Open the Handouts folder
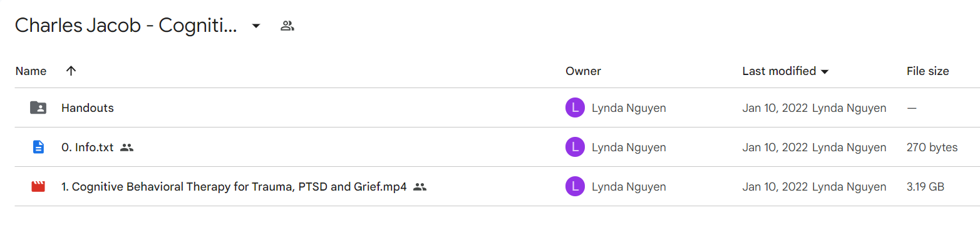The width and height of the screenshot is (980, 245). pos(88,108)
